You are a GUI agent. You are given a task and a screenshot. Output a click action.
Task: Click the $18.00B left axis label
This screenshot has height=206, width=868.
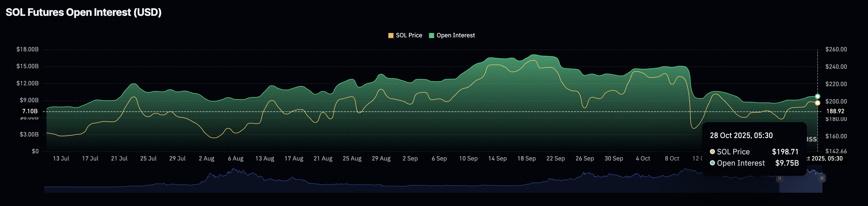(x=27, y=50)
